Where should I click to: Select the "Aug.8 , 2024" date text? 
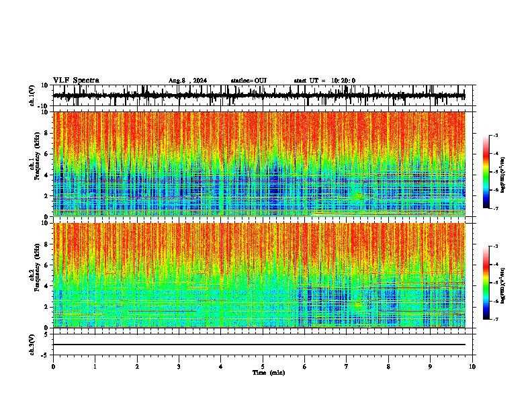pos(187,81)
